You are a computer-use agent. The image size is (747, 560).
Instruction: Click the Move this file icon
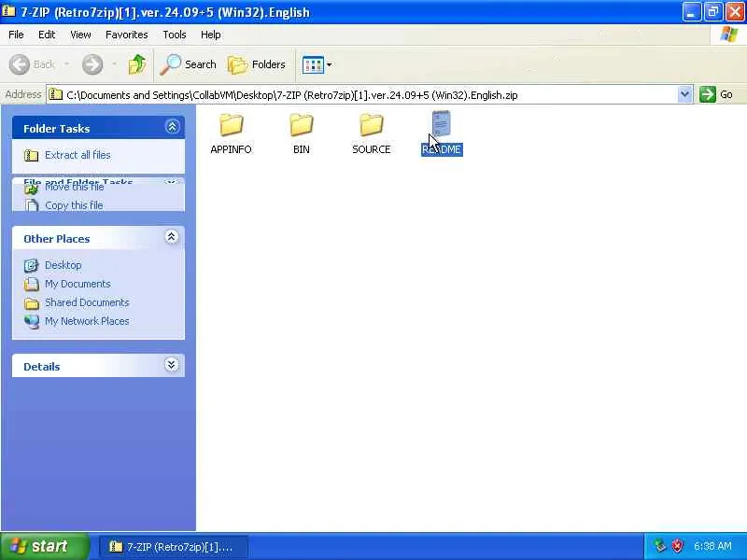(32, 189)
